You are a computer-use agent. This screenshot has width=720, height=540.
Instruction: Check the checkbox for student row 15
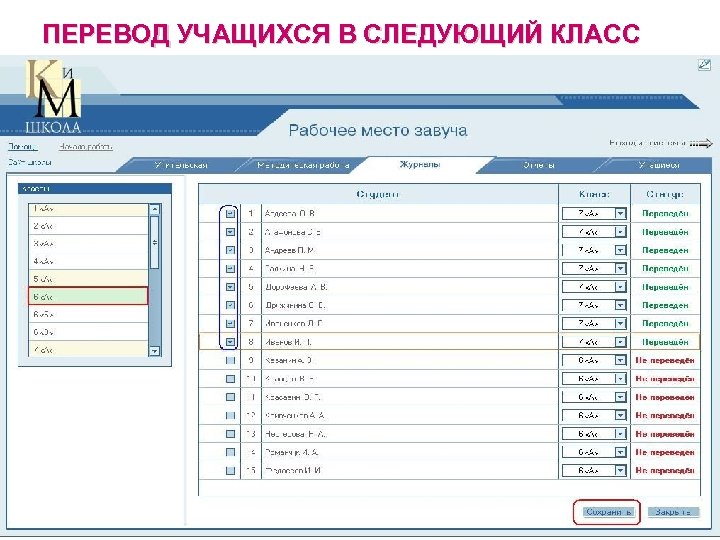pyautogui.click(x=231, y=471)
